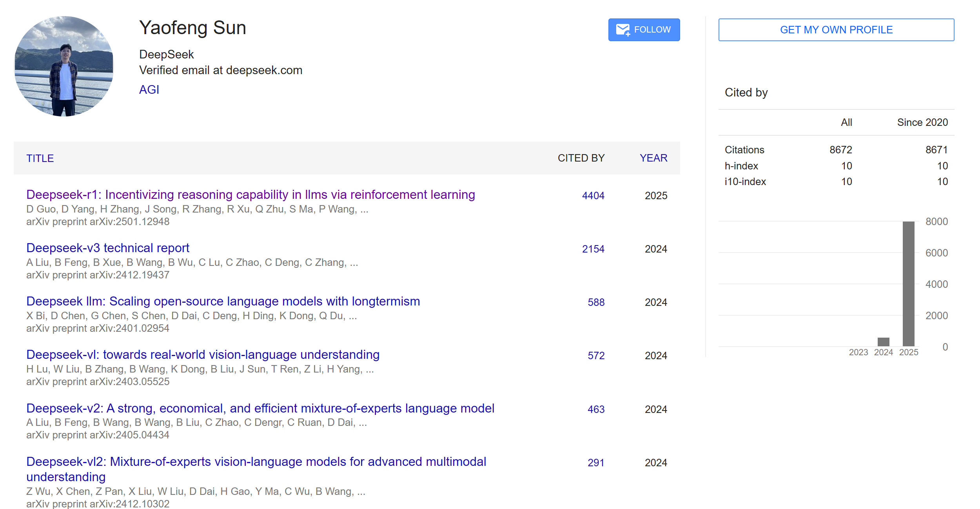Click Get My Own Profile button
980x509 pixels.
pos(836,30)
